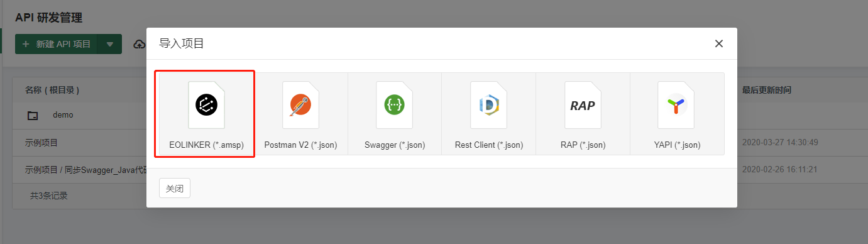Select the EOLINKER file icon

coord(206,105)
